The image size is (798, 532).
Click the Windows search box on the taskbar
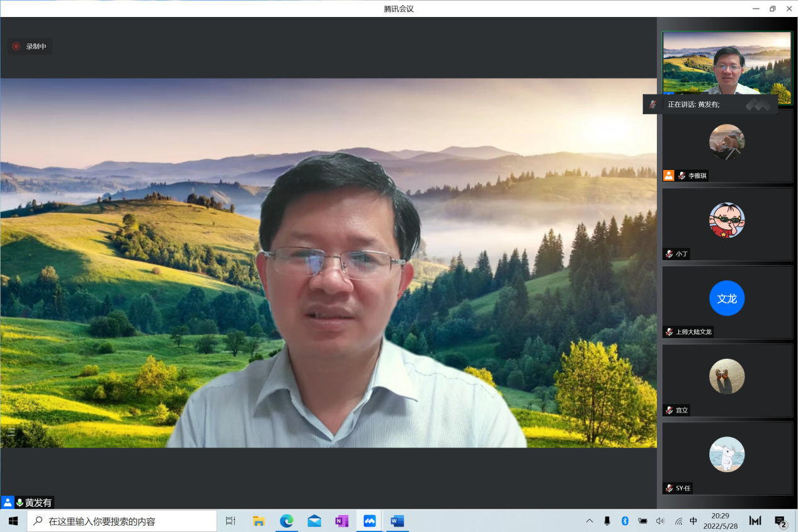point(122,521)
